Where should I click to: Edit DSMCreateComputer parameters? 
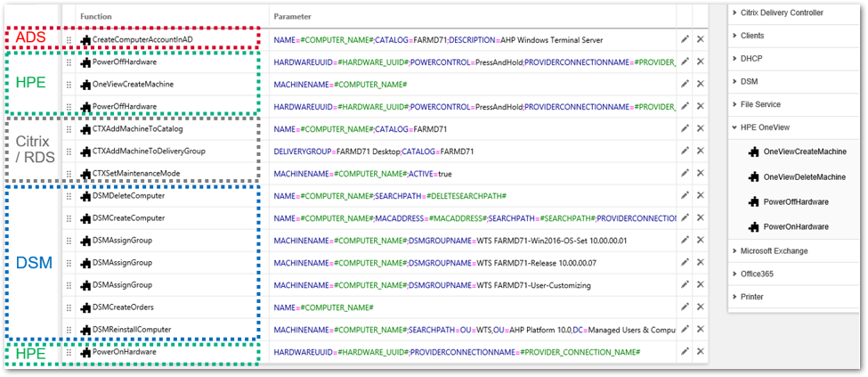(685, 217)
